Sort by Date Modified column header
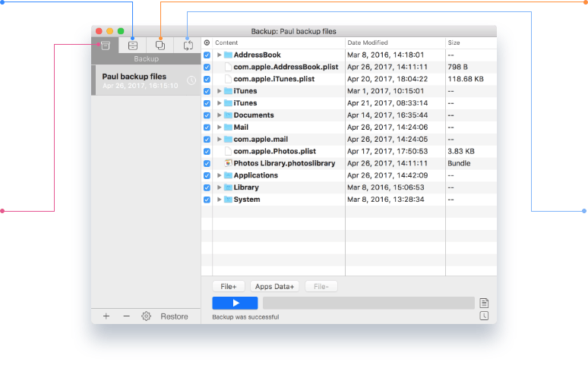 (395, 43)
